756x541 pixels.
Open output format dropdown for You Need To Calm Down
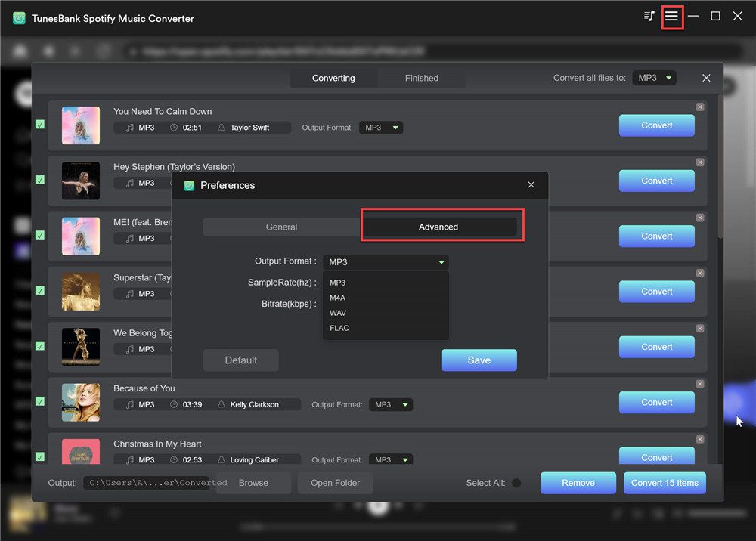pyautogui.click(x=381, y=128)
